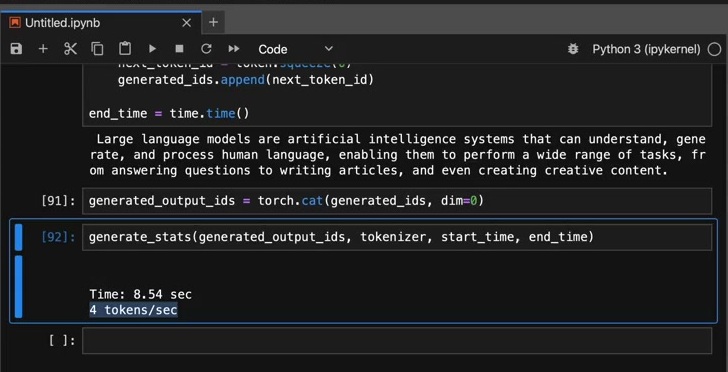The width and height of the screenshot is (728, 372).
Task: Open the cell type dropdown showing Code
Action: [295, 49]
